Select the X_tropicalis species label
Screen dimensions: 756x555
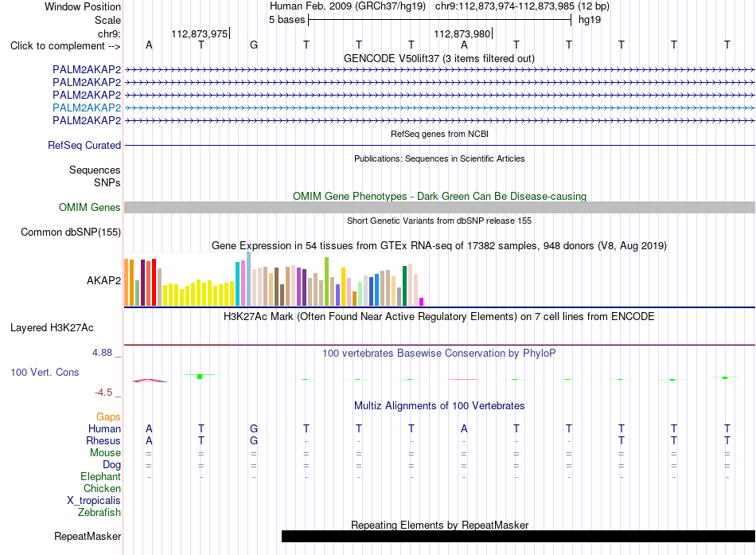[94, 501]
